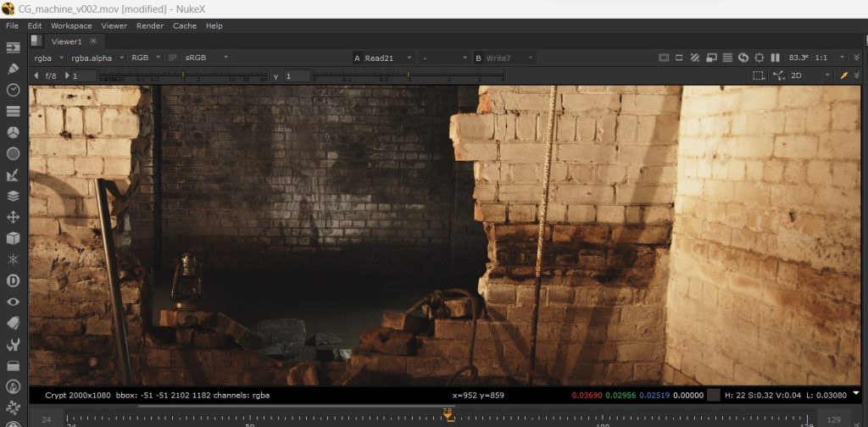Viewport: 868px width, 427px height.
Task: Open the A input Read21 dropdown
Action: [x=388, y=58]
